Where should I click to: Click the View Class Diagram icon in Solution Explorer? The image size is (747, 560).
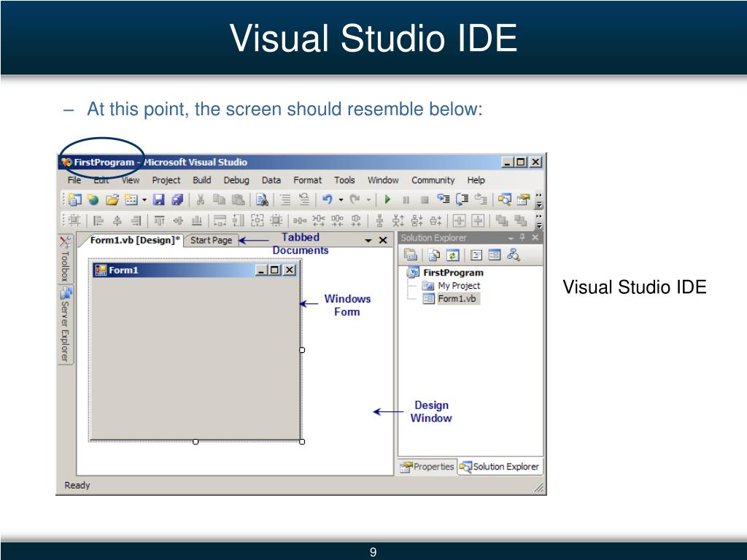[513, 254]
